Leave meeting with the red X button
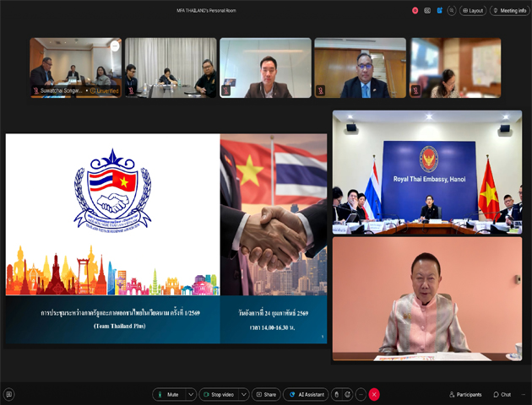This screenshot has width=532, height=405. [x=374, y=394]
